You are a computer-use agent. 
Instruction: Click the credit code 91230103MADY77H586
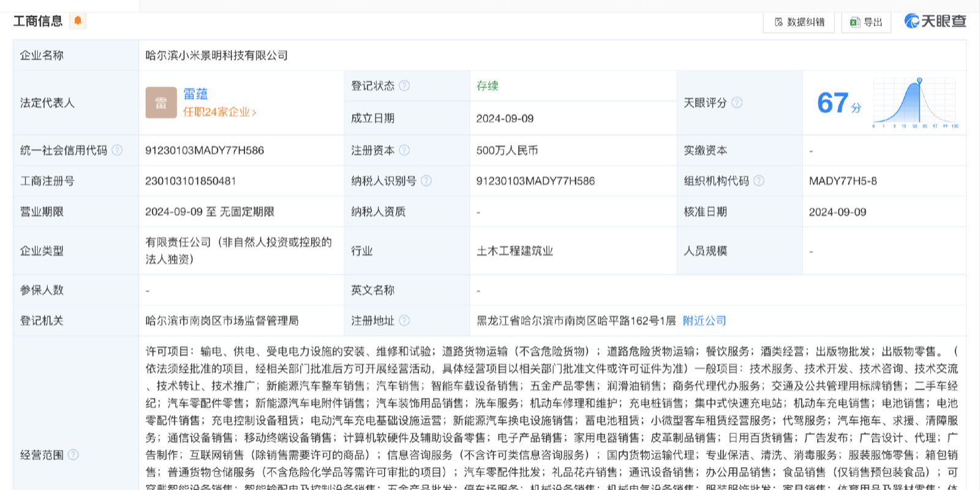click(205, 150)
